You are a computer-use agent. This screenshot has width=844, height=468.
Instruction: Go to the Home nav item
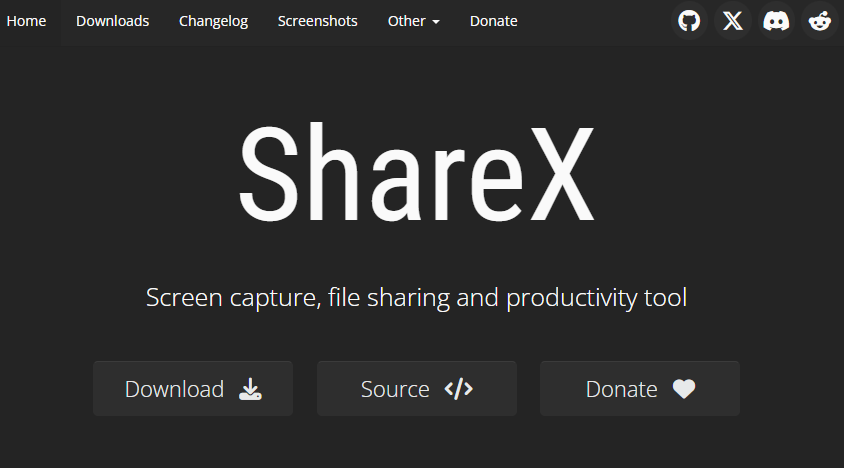tap(26, 21)
